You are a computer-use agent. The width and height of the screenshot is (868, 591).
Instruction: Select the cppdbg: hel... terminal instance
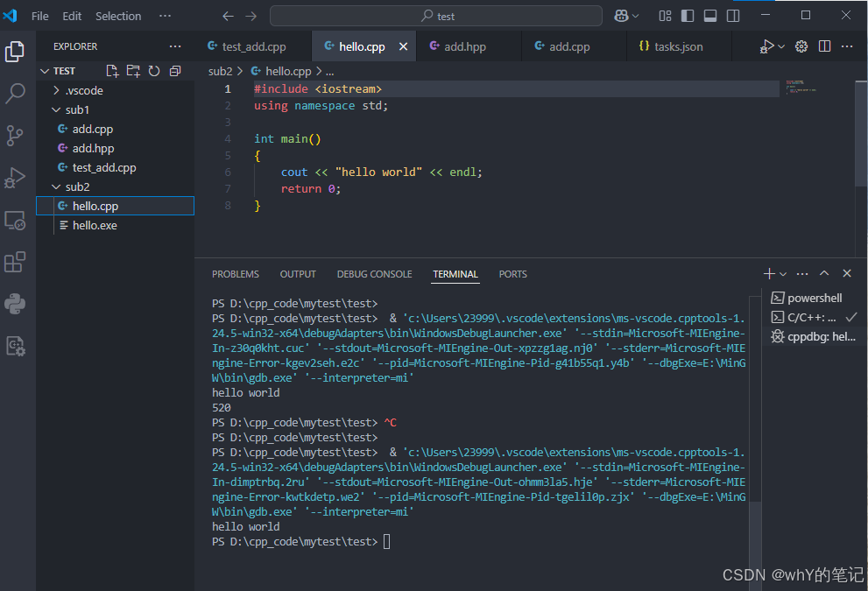coord(815,336)
